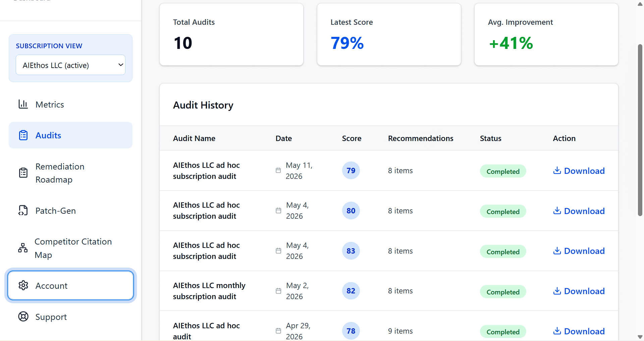Click the Remediation Roadmap clipboard icon
This screenshot has width=644, height=341.
click(23, 173)
